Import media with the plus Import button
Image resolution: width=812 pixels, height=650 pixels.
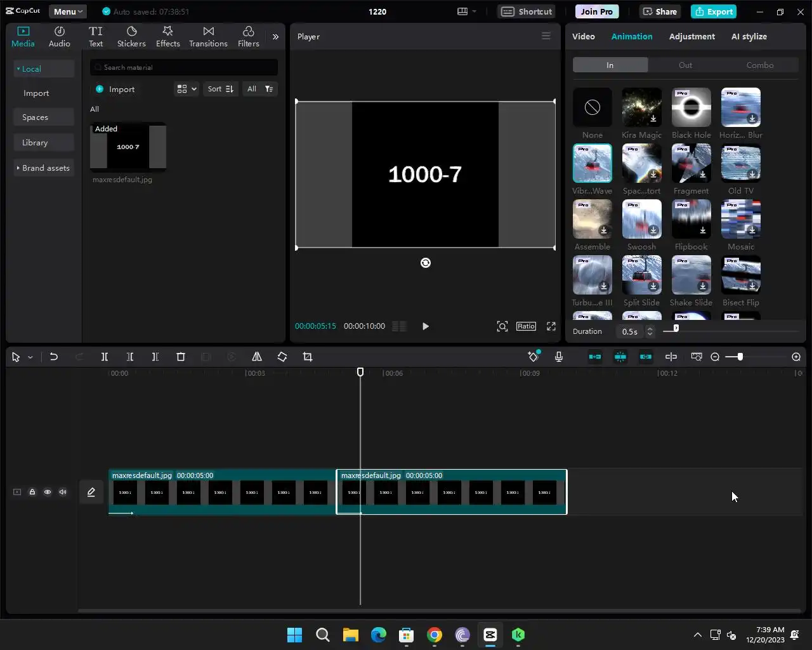[x=115, y=89]
